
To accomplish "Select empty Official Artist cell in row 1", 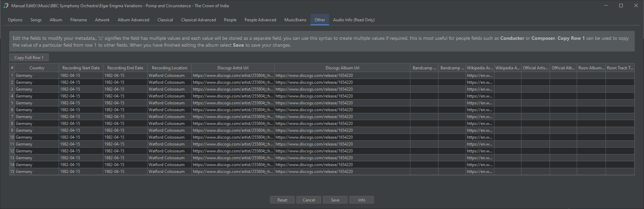I will coord(536,76).
